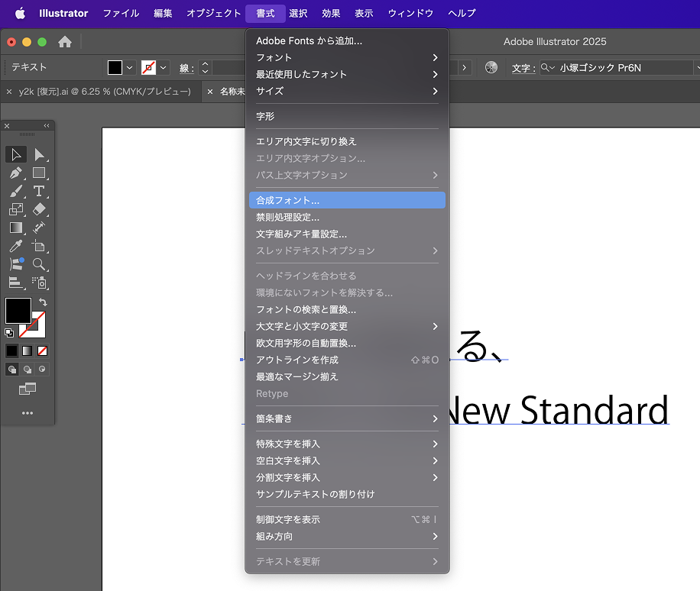This screenshot has width=700, height=591.
Task: Set paint type to None
Action: coord(42,351)
